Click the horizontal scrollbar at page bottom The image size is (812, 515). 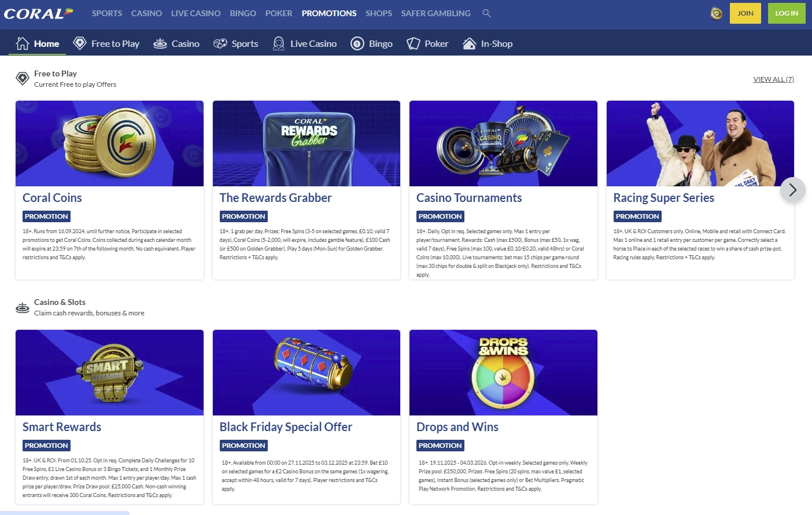(64, 513)
